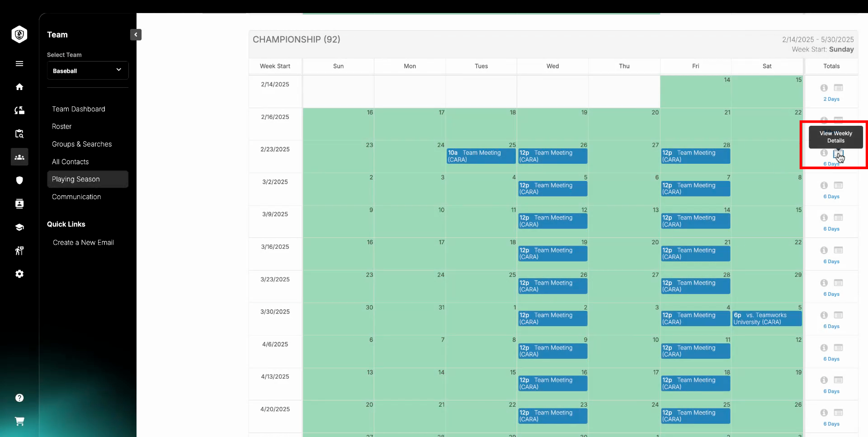Open Communication menu item

coord(76,197)
